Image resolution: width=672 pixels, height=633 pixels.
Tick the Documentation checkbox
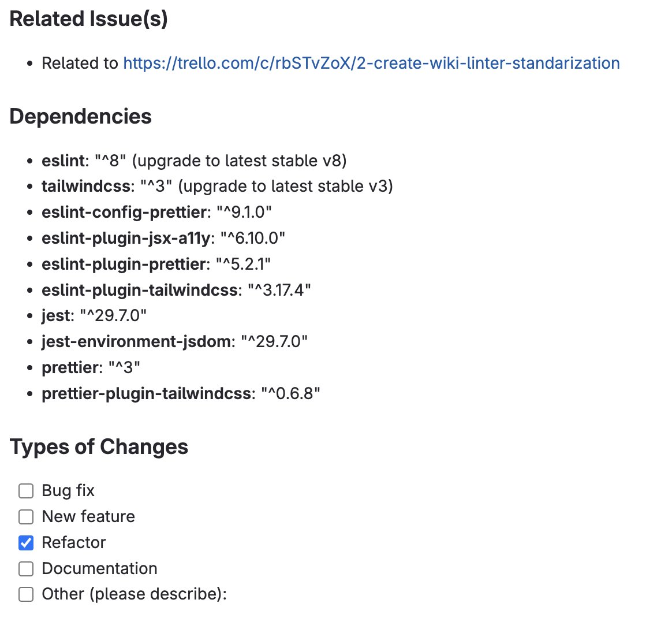(26, 569)
